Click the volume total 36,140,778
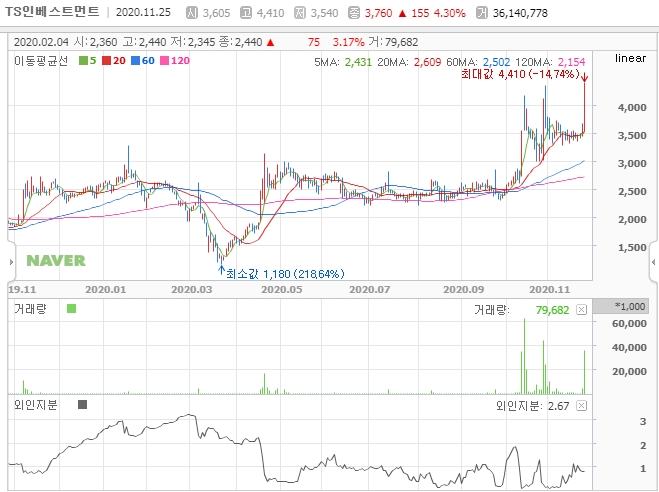This screenshot has height=492, width=659. click(x=520, y=13)
